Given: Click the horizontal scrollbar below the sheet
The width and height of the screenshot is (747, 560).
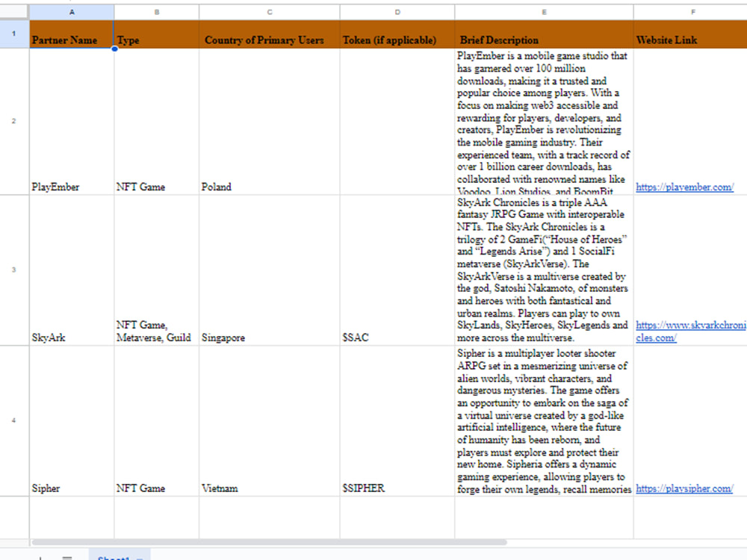Looking at the screenshot, I should pyautogui.click(x=269, y=542).
